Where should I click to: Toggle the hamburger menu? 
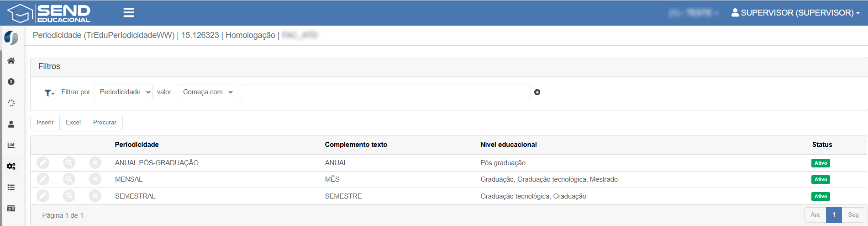point(129,13)
